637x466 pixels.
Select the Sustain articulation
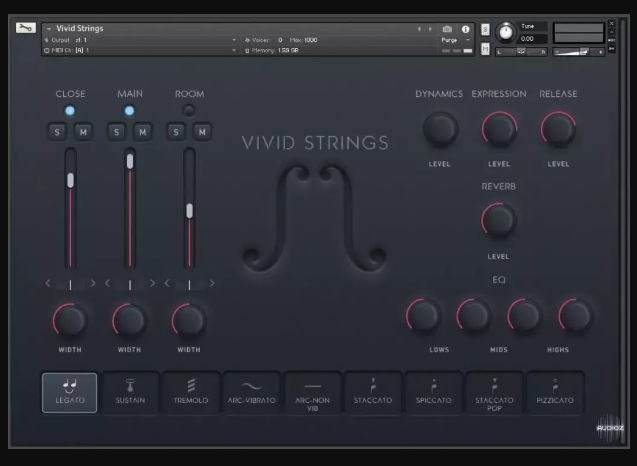point(130,392)
